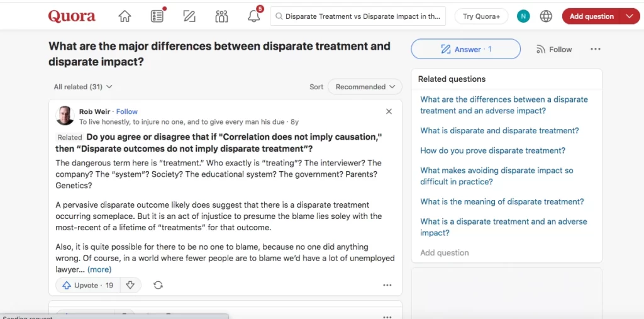644x319 pixels.
Task: Open the Quora logo home link
Action: [72, 16]
